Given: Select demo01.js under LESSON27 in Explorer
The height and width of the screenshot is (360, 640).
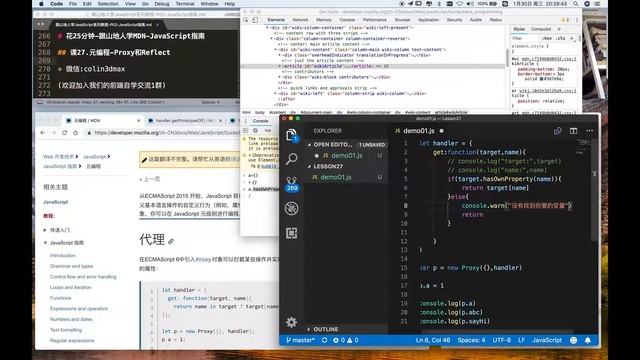Looking at the screenshot, I should (x=346, y=177).
